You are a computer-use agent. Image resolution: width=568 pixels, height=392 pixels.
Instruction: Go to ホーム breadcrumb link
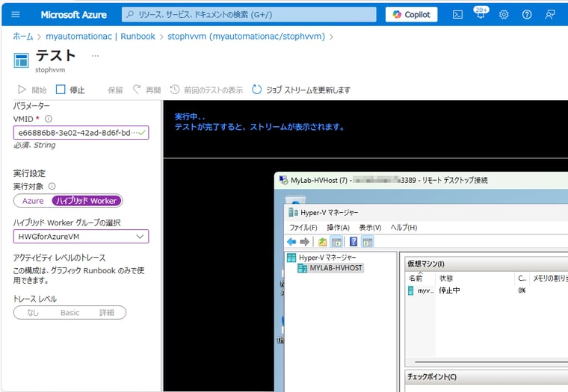coord(23,36)
